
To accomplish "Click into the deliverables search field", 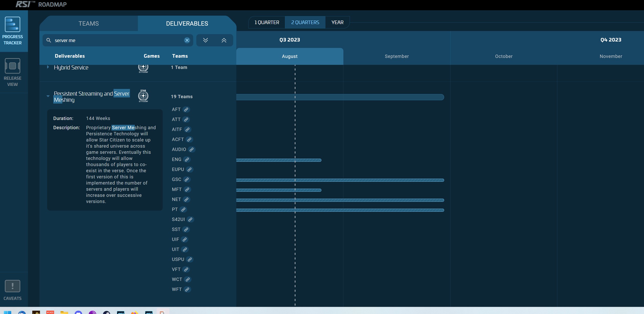I will [x=115, y=40].
